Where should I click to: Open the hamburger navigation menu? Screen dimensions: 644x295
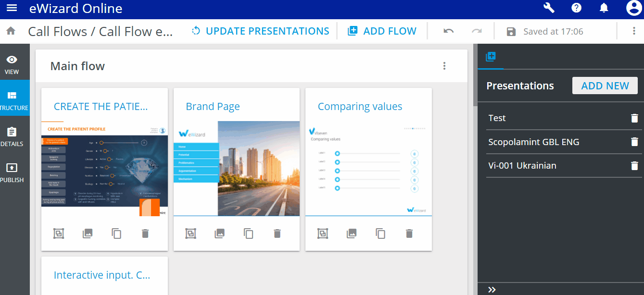(x=12, y=8)
